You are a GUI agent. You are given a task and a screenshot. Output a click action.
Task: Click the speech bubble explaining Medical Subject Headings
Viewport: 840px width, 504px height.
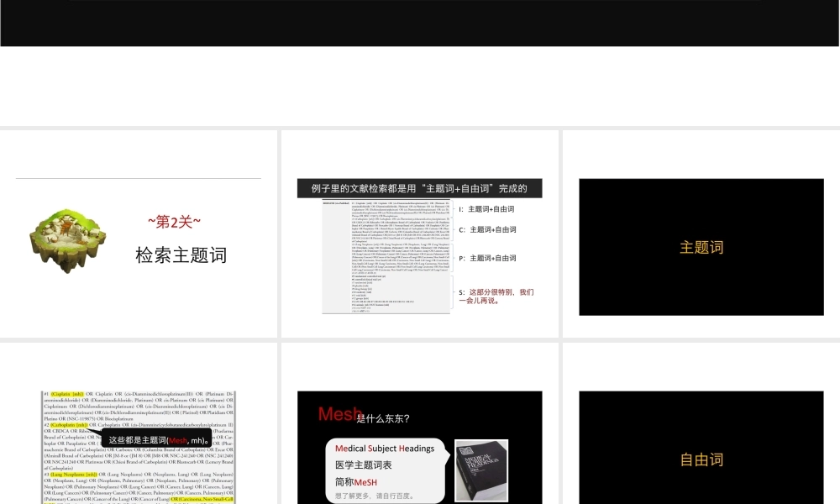pos(386,470)
